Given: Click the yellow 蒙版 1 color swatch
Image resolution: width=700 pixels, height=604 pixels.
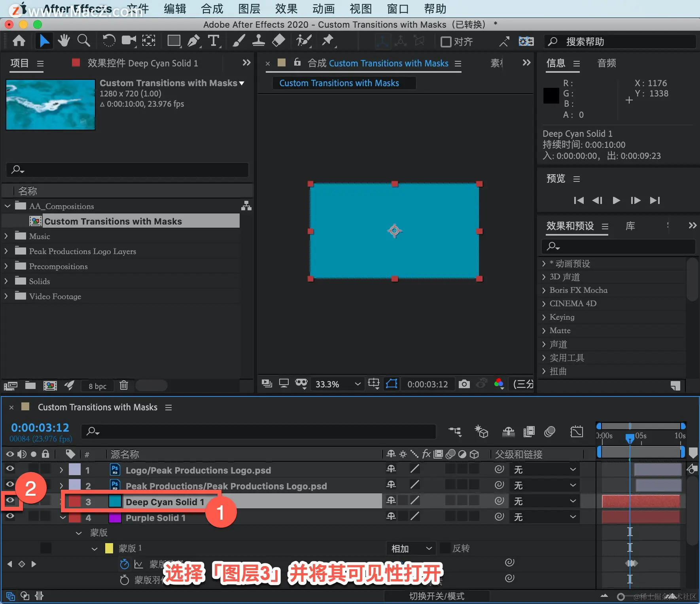Looking at the screenshot, I should 109,548.
